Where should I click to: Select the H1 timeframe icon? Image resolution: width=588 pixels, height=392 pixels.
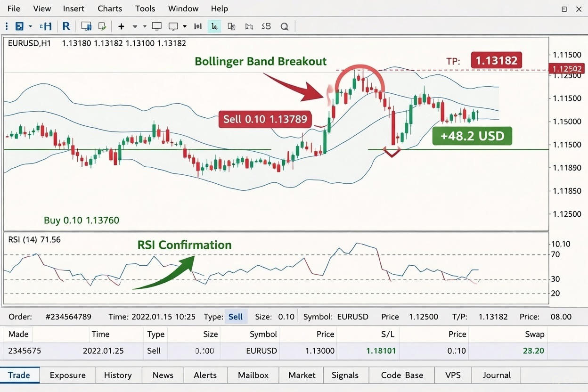46,26
